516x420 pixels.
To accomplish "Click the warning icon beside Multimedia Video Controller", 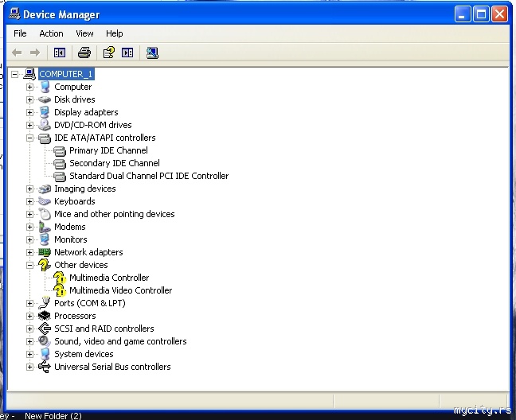I will 60,290.
